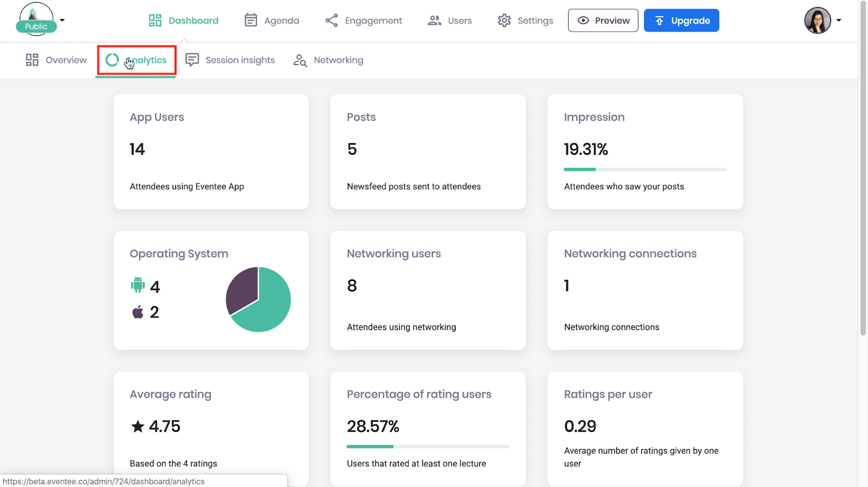The height and width of the screenshot is (487, 868).
Task: Expand the event logo dropdown arrow
Action: point(62,20)
